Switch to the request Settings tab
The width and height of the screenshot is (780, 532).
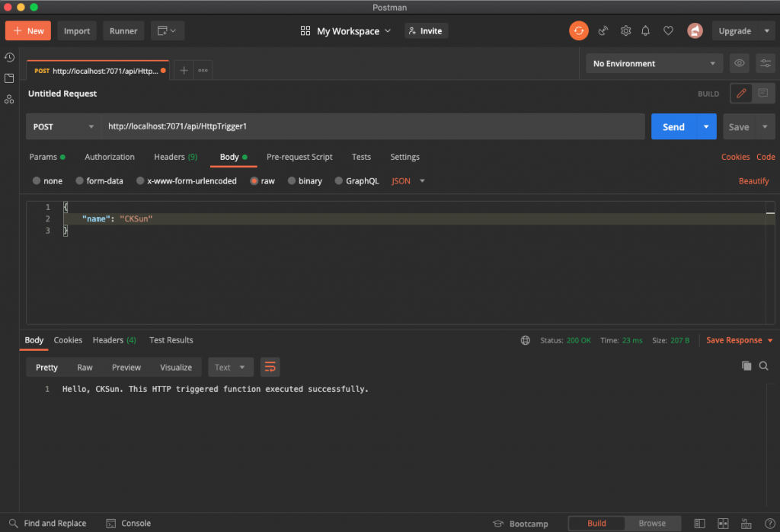pyautogui.click(x=404, y=157)
